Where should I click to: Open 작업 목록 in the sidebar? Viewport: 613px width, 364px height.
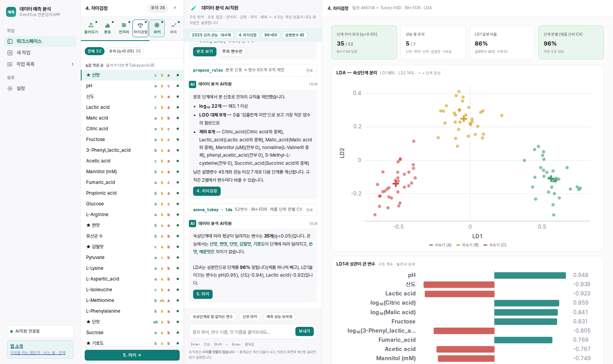click(x=40, y=64)
